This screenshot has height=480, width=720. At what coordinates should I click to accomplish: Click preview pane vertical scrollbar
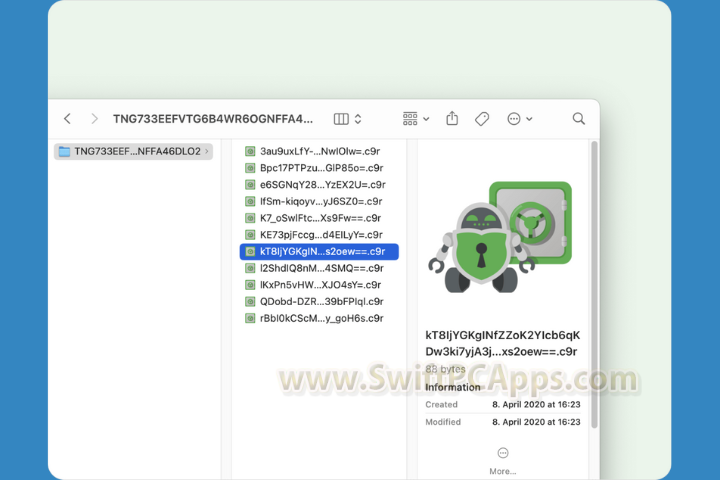594,285
